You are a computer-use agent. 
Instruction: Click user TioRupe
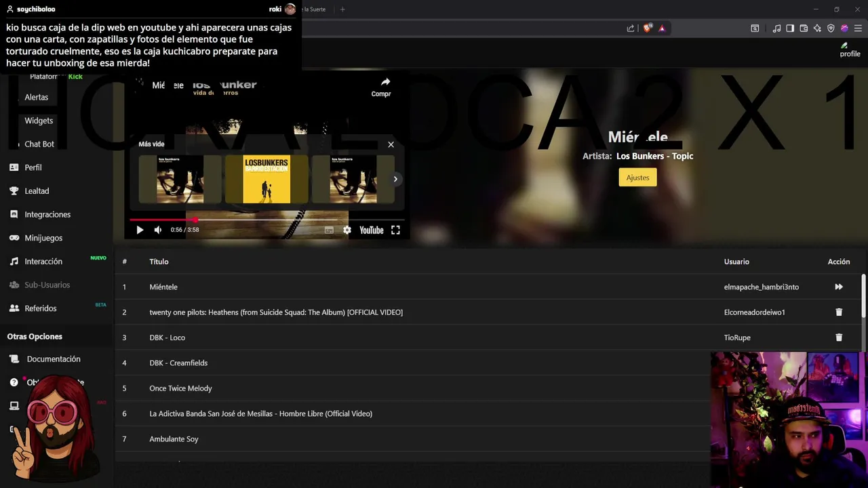(x=737, y=338)
